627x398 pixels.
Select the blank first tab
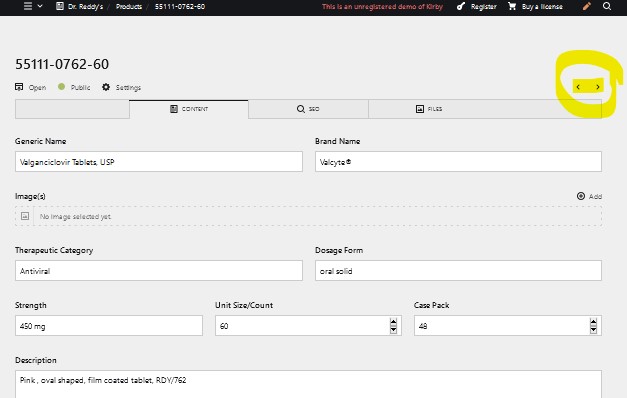[x=72, y=109]
